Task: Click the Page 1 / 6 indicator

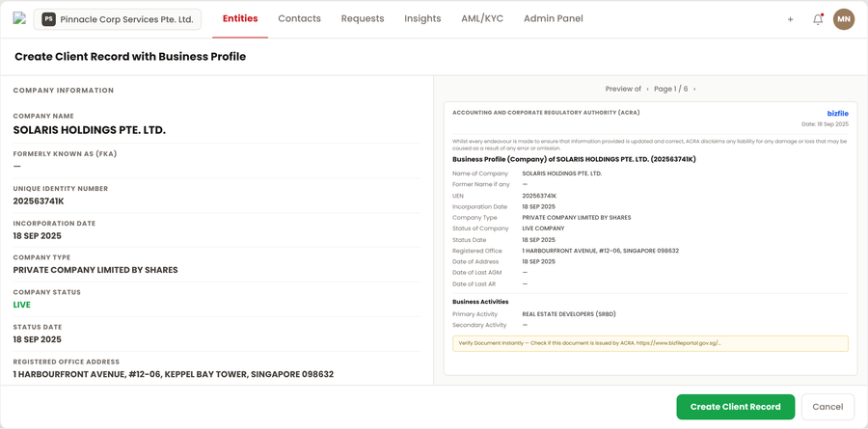Action: pyautogui.click(x=671, y=89)
